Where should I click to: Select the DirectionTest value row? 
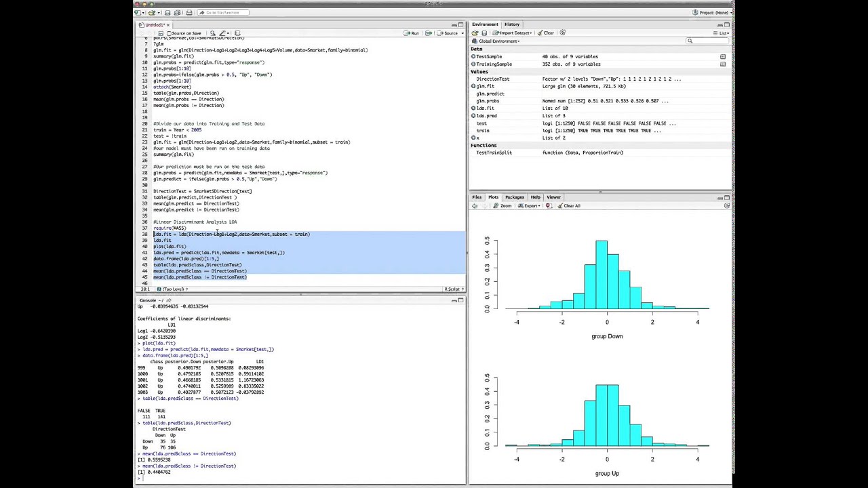pyautogui.click(x=600, y=79)
